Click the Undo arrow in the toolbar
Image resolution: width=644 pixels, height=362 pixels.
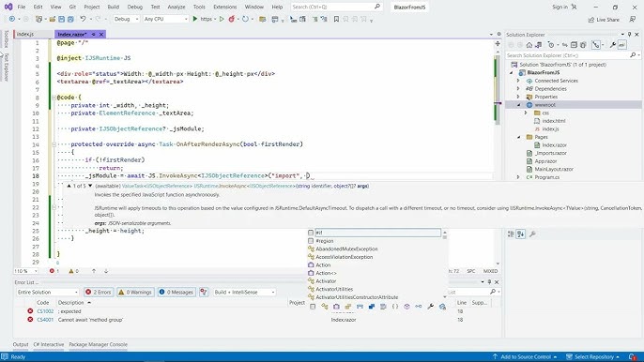coord(83,19)
